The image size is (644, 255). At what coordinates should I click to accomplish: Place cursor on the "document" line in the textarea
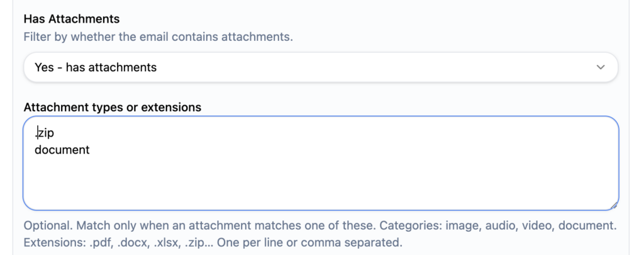pyautogui.click(x=62, y=150)
